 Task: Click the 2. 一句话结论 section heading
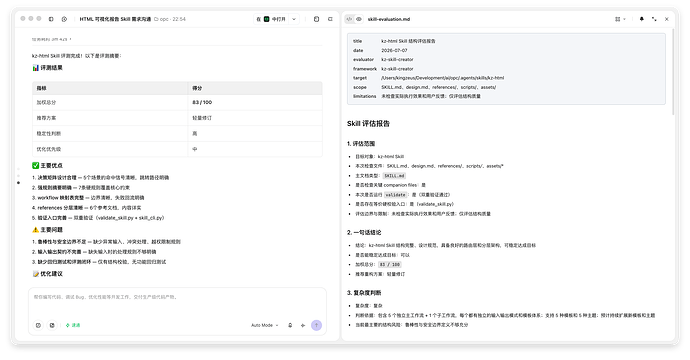[x=364, y=232]
